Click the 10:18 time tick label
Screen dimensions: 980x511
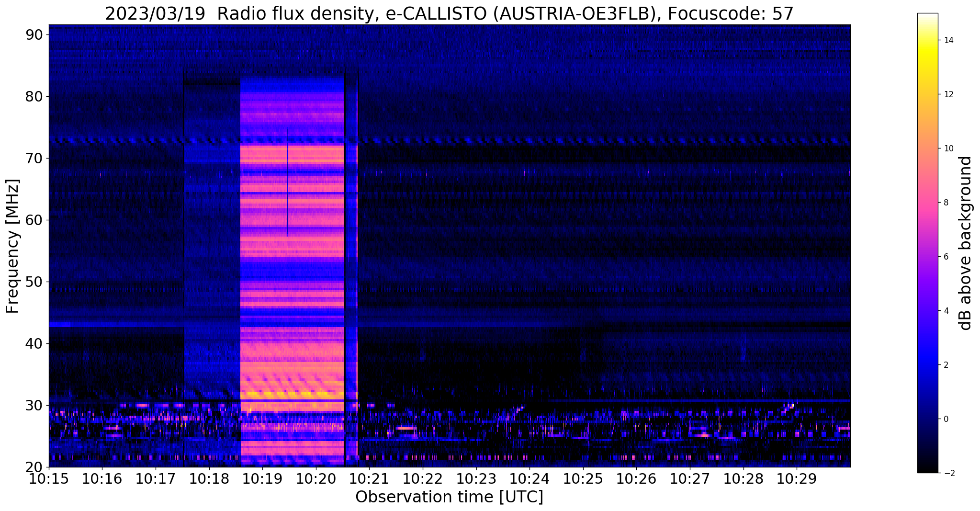(209, 478)
